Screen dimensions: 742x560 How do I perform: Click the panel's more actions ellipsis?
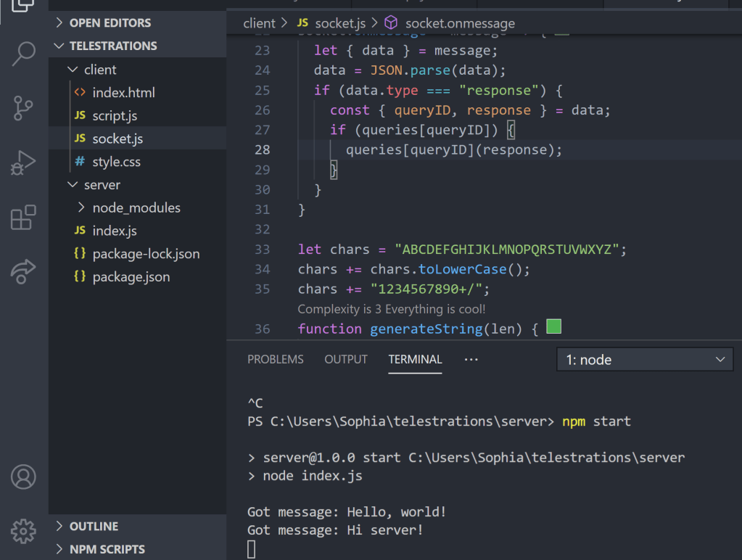pos(471,360)
